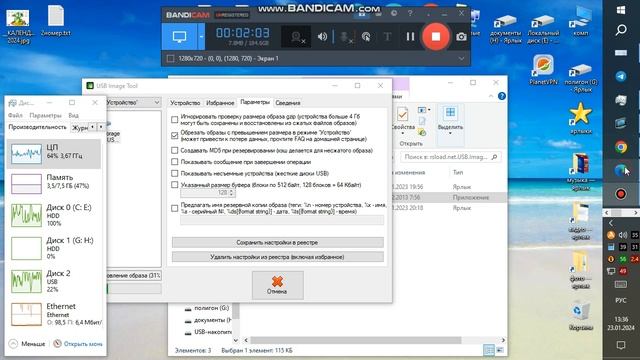The image size is (640, 360).
Task: Click Bandicam record icon in taskbar
Action: tap(621, 194)
